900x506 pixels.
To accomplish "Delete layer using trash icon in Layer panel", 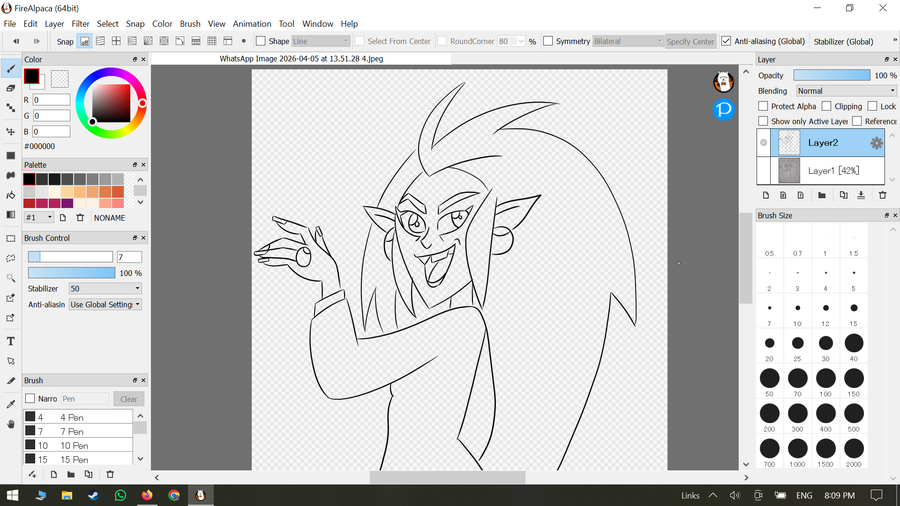I will pyautogui.click(x=882, y=195).
